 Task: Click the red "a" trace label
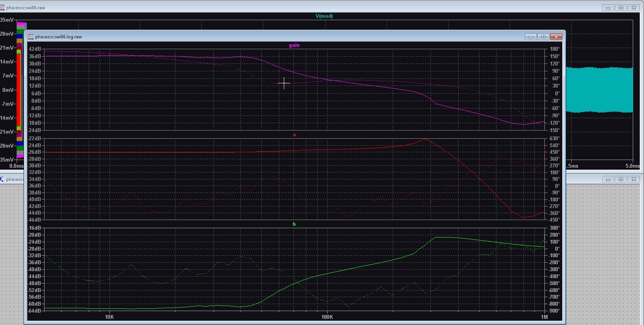click(294, 135)
